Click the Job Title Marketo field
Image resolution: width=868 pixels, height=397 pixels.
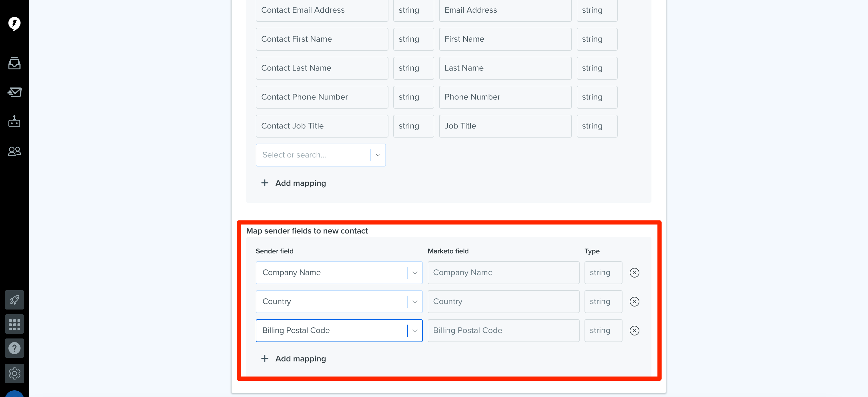(x=505, y=126)
